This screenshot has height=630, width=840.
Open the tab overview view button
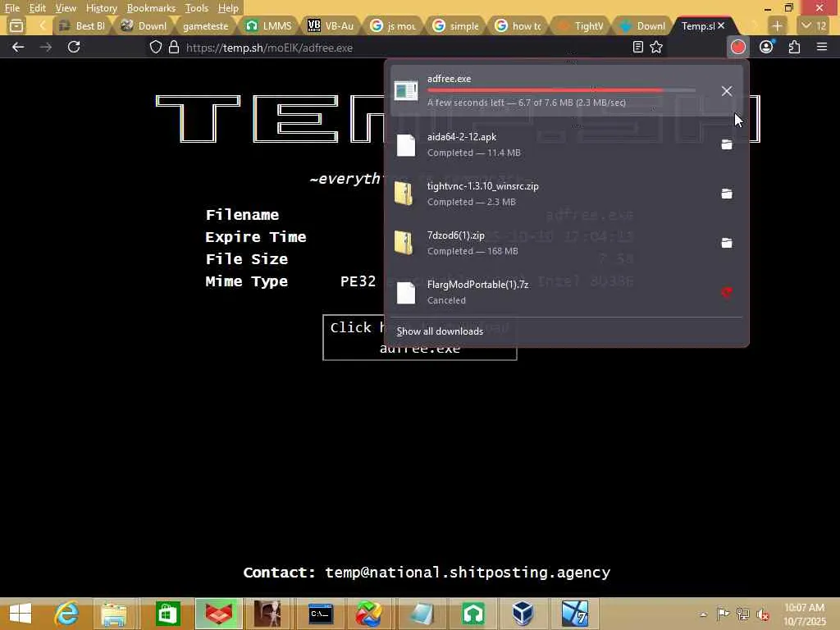16,25
